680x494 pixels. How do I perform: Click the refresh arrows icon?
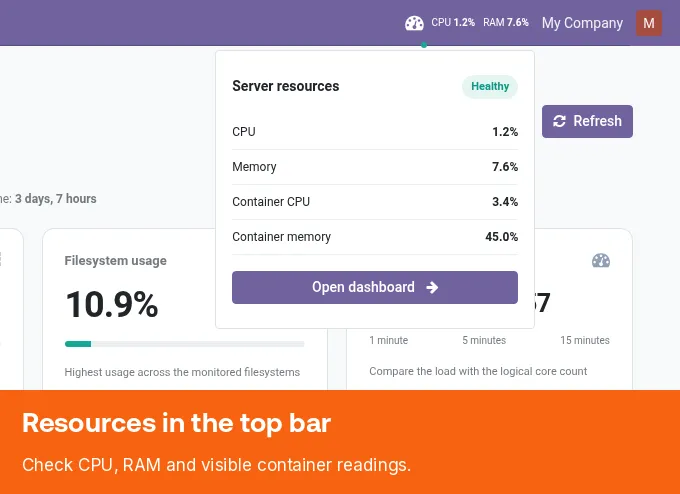coord(559,121)
